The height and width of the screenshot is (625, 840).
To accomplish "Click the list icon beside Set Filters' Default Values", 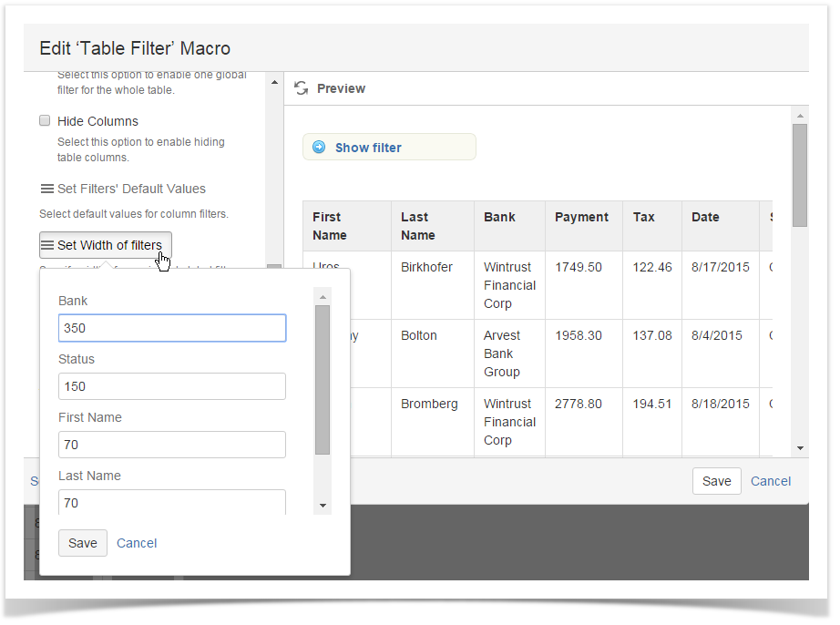I will coord(46,189).
